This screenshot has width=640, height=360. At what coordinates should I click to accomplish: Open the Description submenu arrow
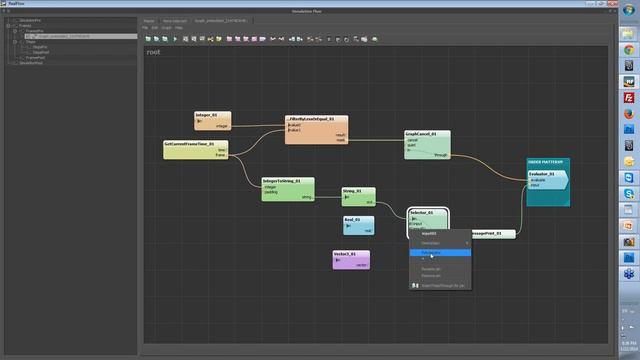(x=467, y=243)
